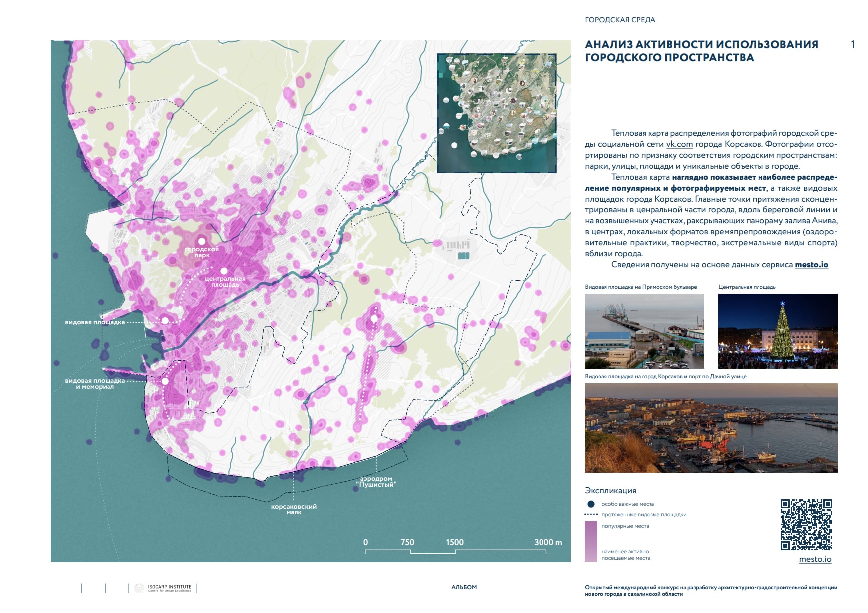868x613 pixels.
Task: Click the vk.com link in the text
Action: [x=679, y=144]
